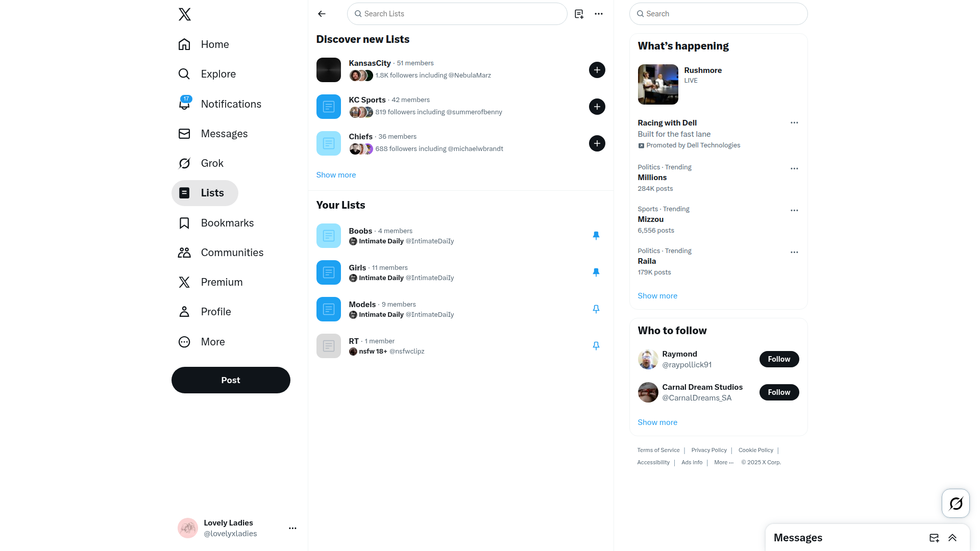The width and height of the screenshot is (980, 551).
Task: Go back with the arrow icon
Action: [x=322, y=14]
